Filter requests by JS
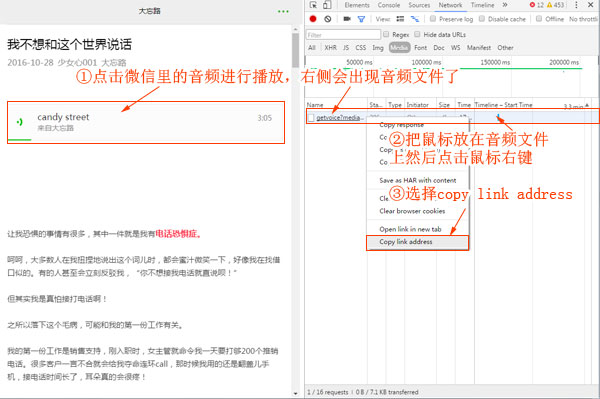600x399 pixels. click(x=346, y=48)
